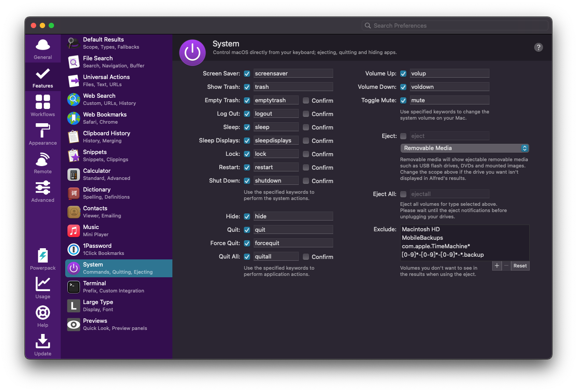The height and width of the screenshot is (392, 577).
Task: Click the Web Bookmarks icon
Action: 74,118
